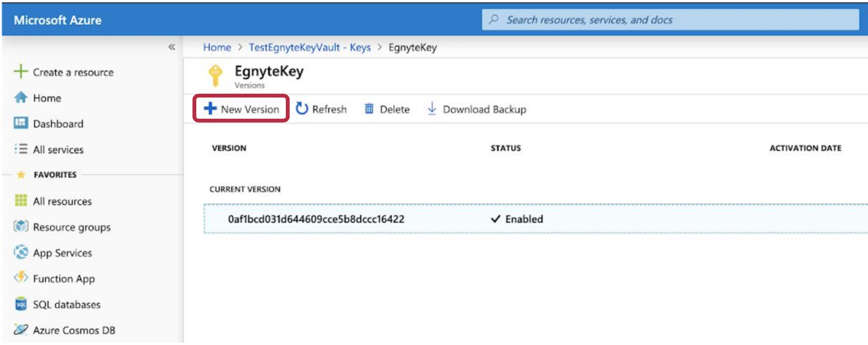Click the App Services globe icon
The image size is (868, 345).
pyautogui.click(x=21, y=252)
